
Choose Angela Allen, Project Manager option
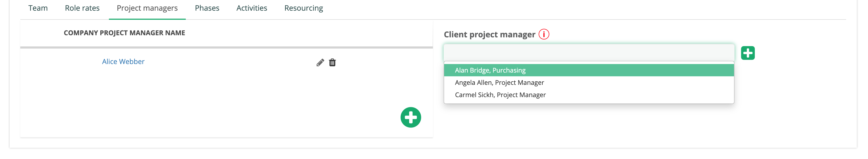589,82
